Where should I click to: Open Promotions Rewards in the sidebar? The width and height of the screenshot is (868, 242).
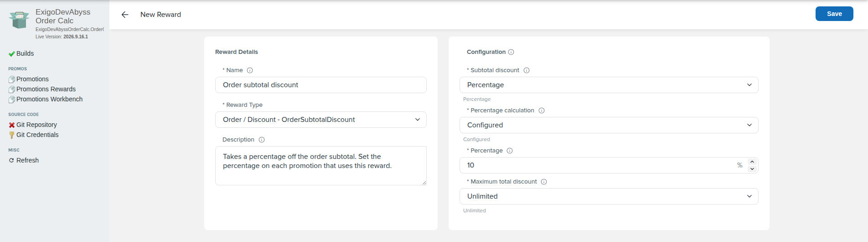(46, 89)
